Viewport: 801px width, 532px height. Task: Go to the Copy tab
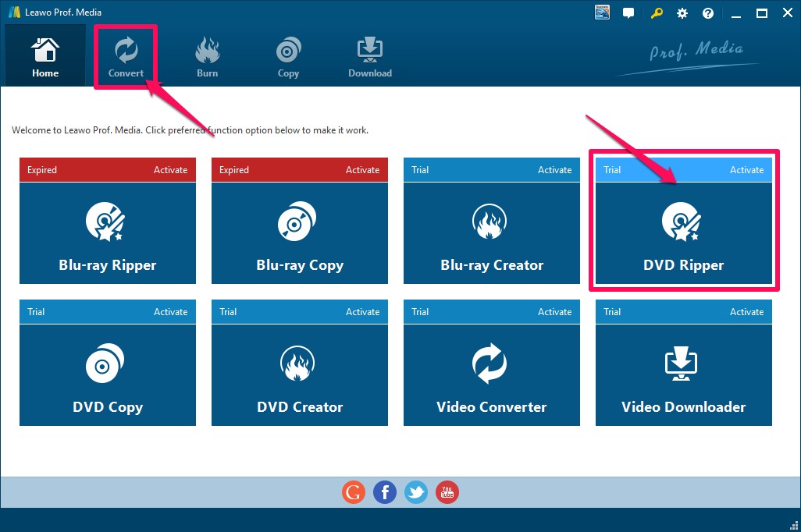(x=288, y=57)
